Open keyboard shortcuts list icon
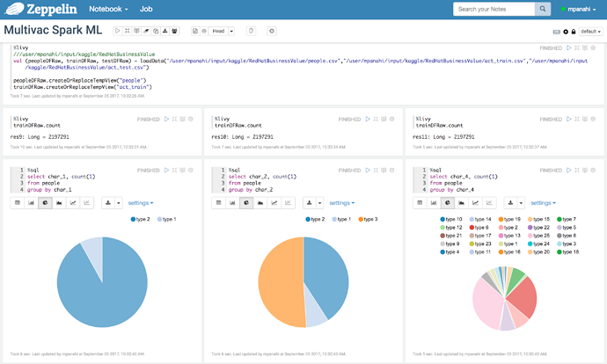Image resolution: width=607 pixels, height=364 pixels. point(557,32)
